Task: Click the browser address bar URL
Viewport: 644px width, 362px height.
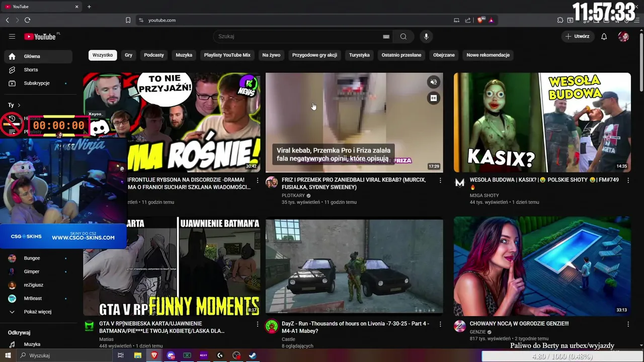Action: (162, 20)
